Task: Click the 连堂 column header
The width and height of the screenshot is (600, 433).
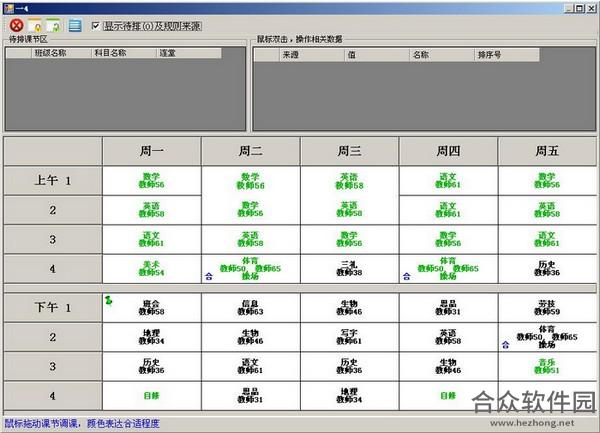Action: pos(189,53)
